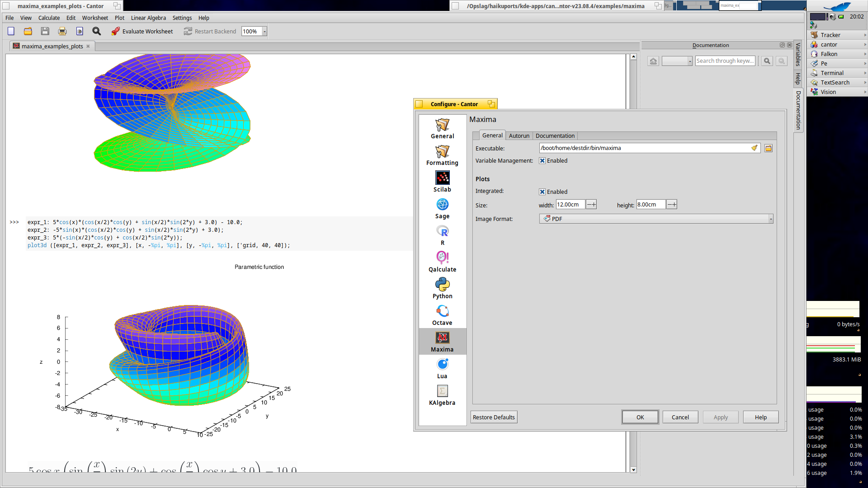
Task: Close the Documentation panel
Action: click(789, 45)
